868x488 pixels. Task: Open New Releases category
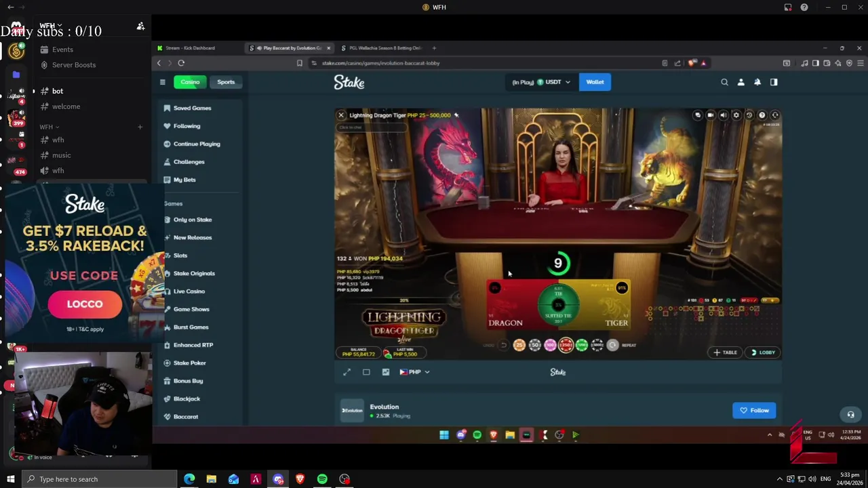coord(193,237)
